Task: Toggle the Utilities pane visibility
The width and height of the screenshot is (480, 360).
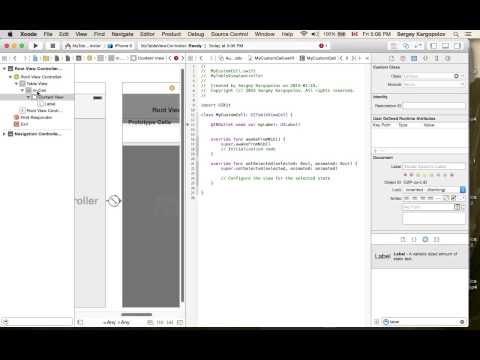Action: tap(457, 46)
